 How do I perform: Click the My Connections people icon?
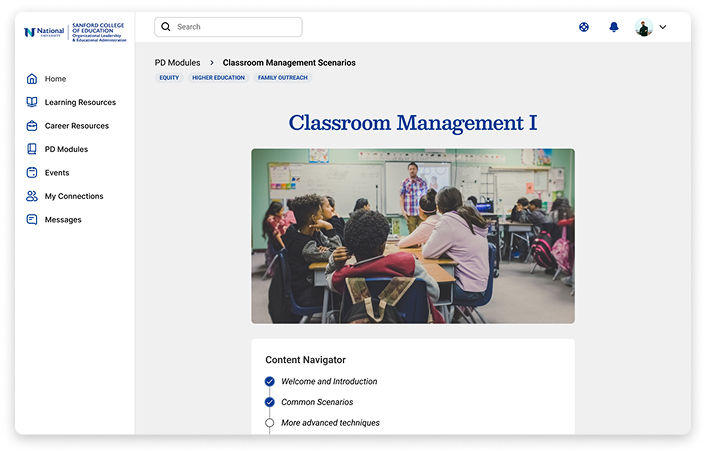tap(32, 196)
